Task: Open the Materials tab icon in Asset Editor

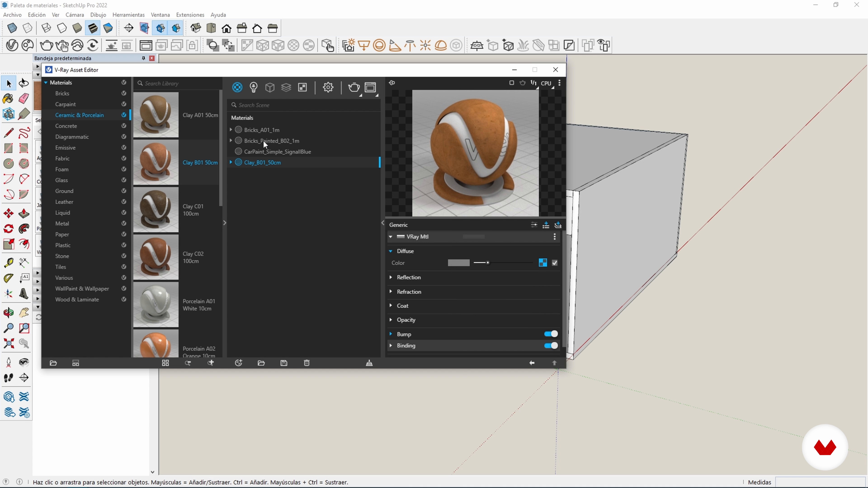Action: coord(237,88)
